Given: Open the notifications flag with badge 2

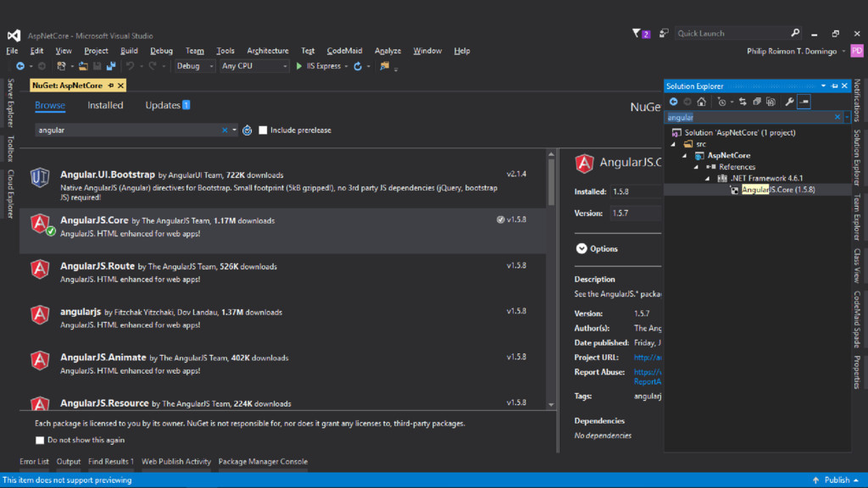Looking at the screenshot, I should click(641, 34).
